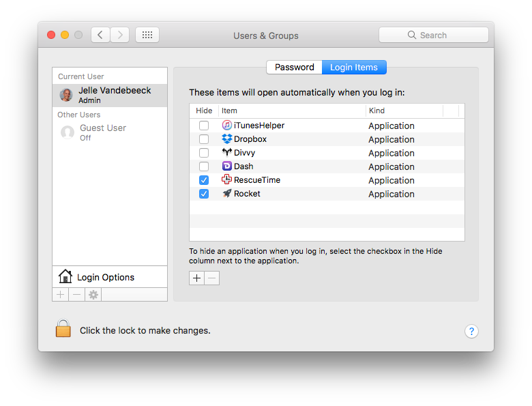This screenshot has height=406, width=532.
Task: Uncheck Hide for Rocket
Action: click(x=204, y=194)
